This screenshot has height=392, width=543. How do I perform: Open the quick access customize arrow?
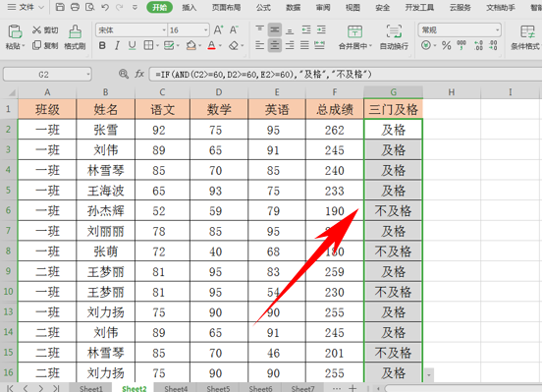[136, 7]
